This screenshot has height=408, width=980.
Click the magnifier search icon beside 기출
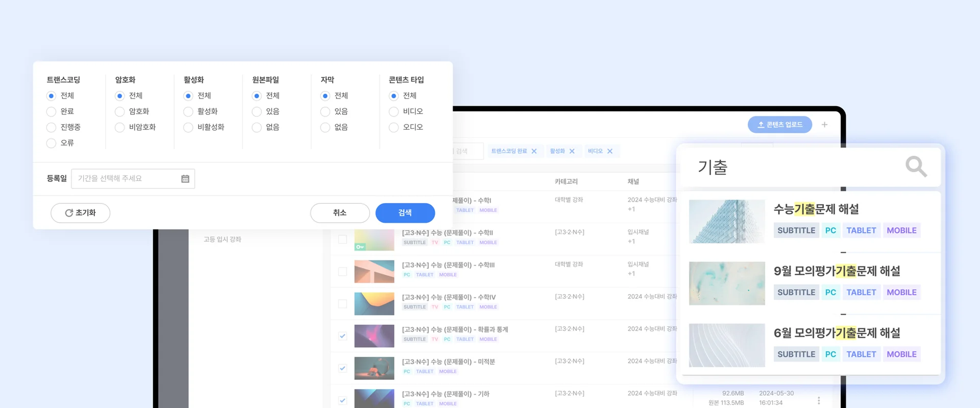916,167
